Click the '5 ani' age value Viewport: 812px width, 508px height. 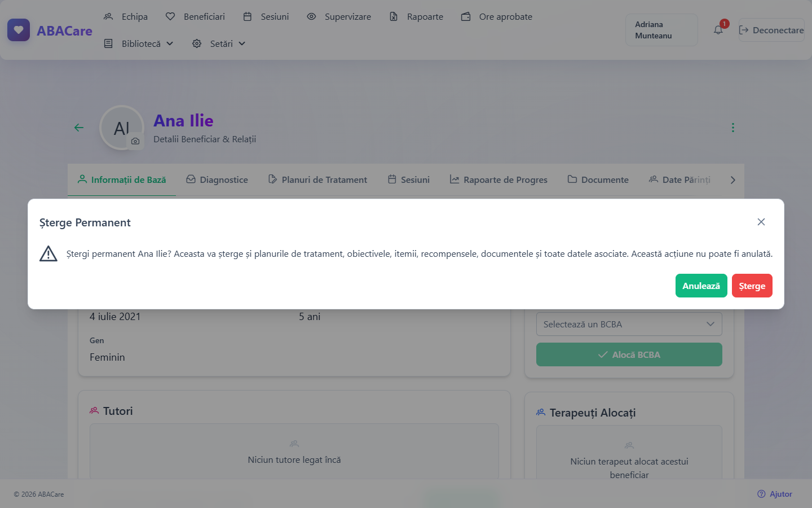pos(310,317)
